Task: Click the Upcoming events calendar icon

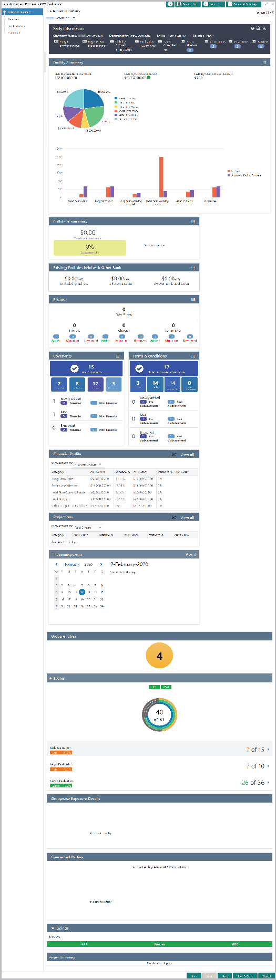Action: (x=53, y=554)
